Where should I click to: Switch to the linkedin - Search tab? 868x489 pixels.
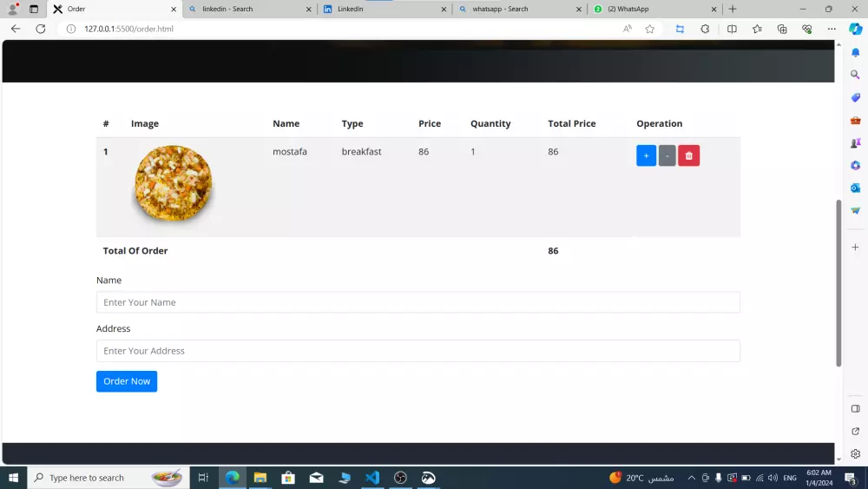click(x=249, y=9)
